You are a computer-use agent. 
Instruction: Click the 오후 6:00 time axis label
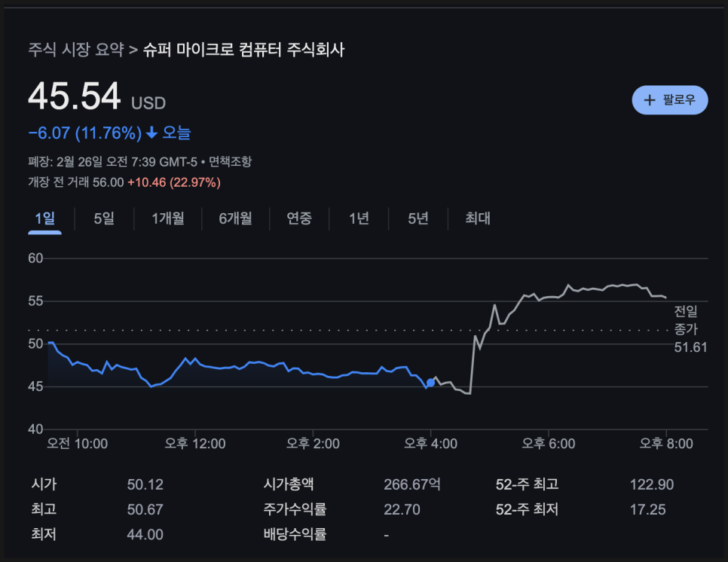(x=549, y=444)
